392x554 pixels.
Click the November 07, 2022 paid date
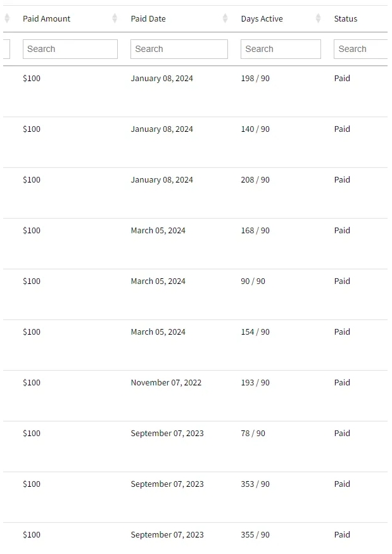tap(166, 383)
